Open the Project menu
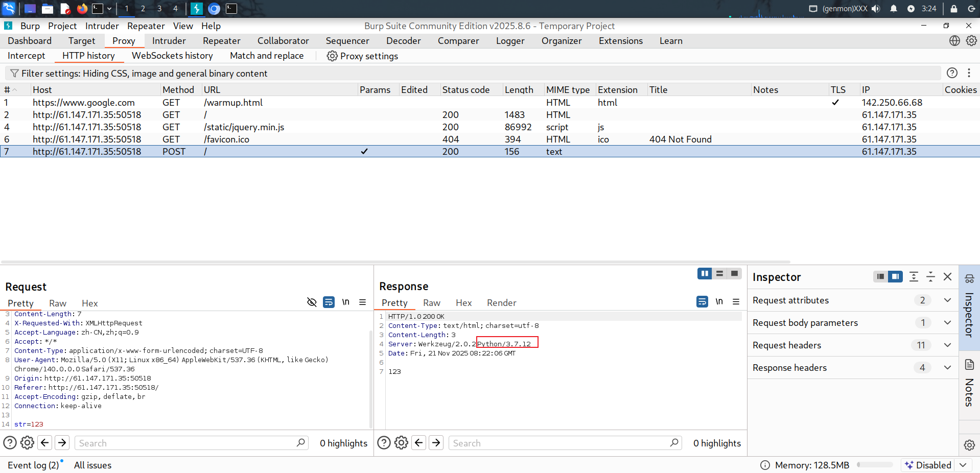 (62, 26)
